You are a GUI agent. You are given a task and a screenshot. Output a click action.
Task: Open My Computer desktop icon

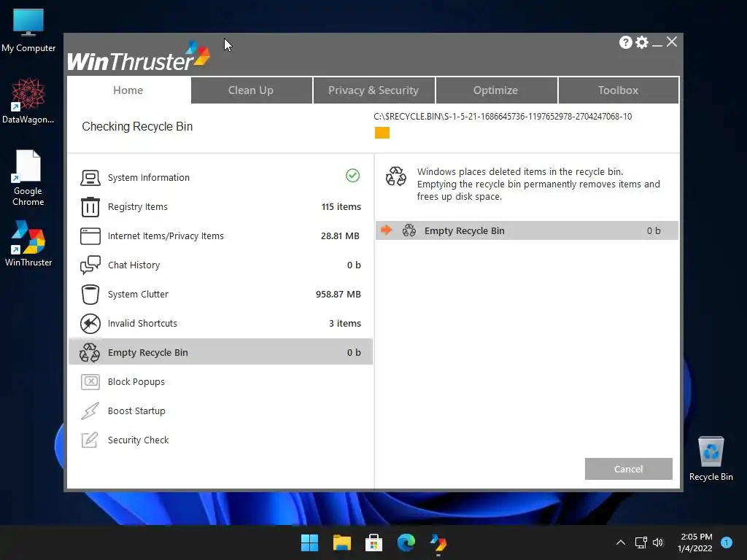(28, 30)
